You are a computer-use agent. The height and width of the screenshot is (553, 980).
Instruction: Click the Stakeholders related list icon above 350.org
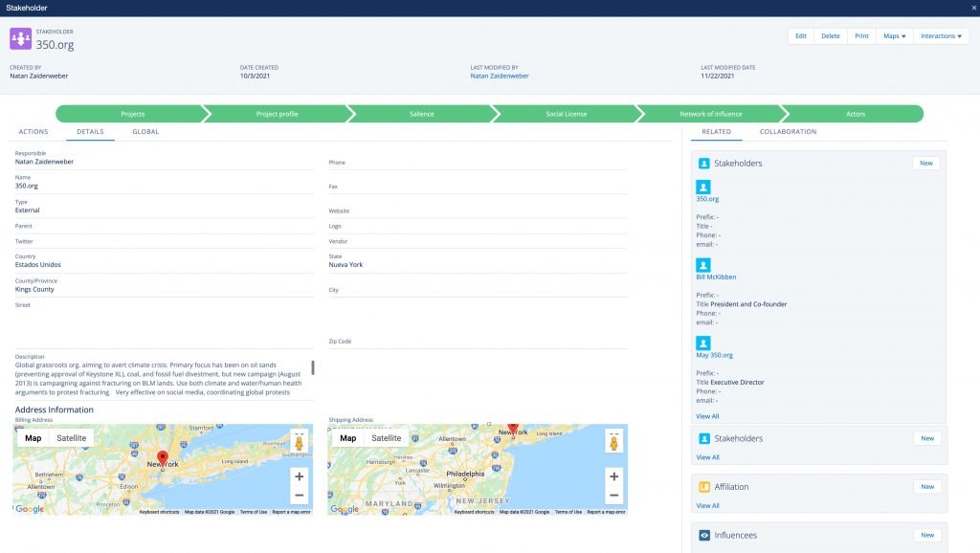point(703,163)
